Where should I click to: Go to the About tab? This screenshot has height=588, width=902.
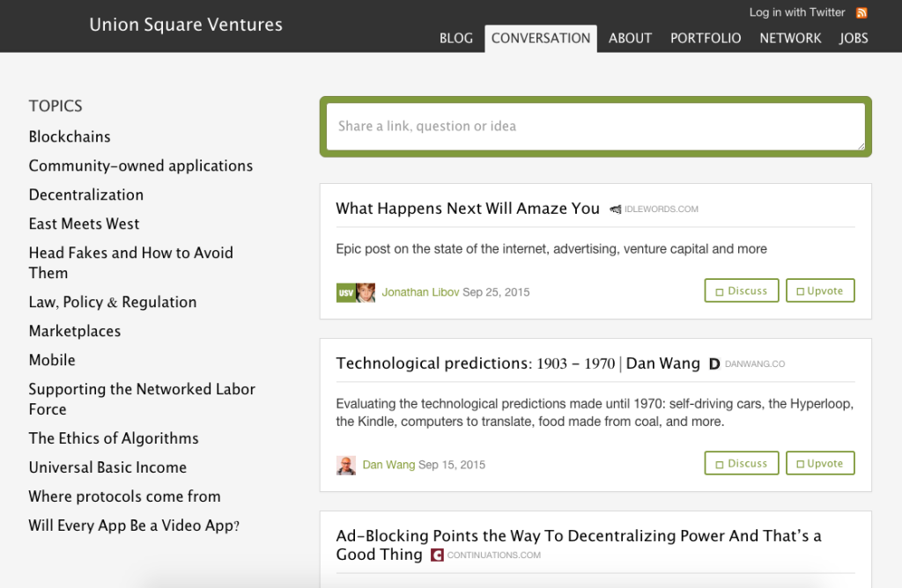coord(631,39)
